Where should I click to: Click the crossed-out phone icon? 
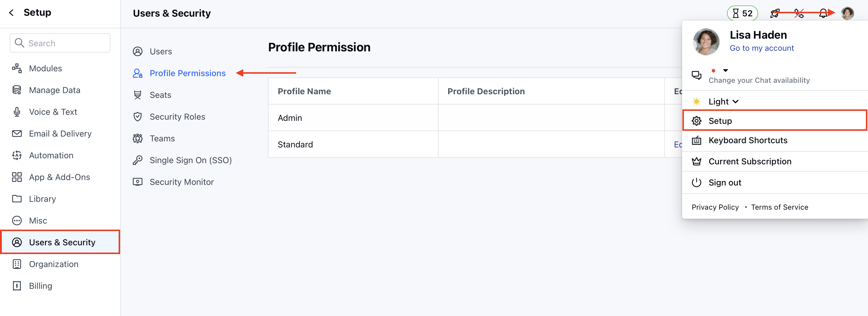click(x=799, y=14)
